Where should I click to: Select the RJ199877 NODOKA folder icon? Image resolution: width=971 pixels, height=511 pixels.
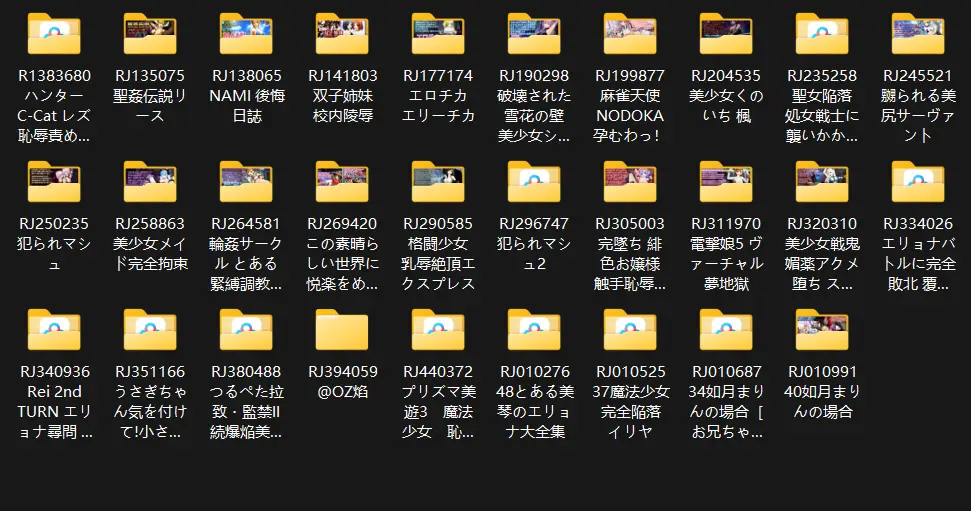[630, 33]
